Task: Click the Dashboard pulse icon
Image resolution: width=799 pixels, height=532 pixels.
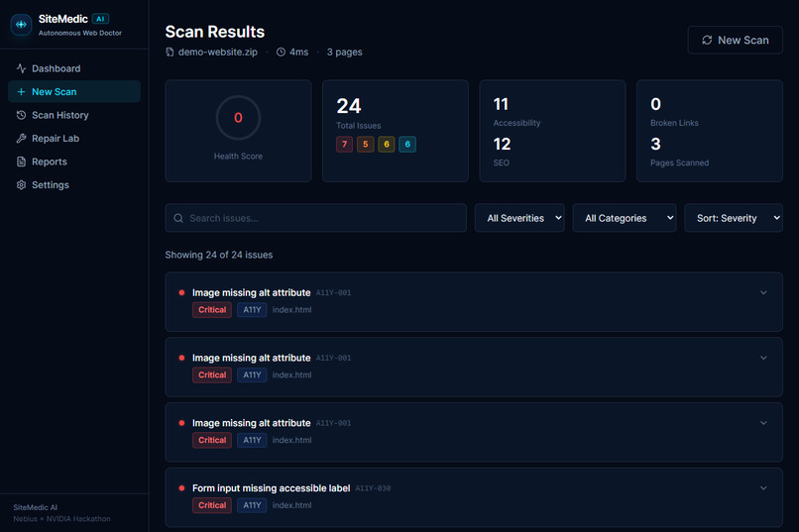Action: tap(21, 68)
